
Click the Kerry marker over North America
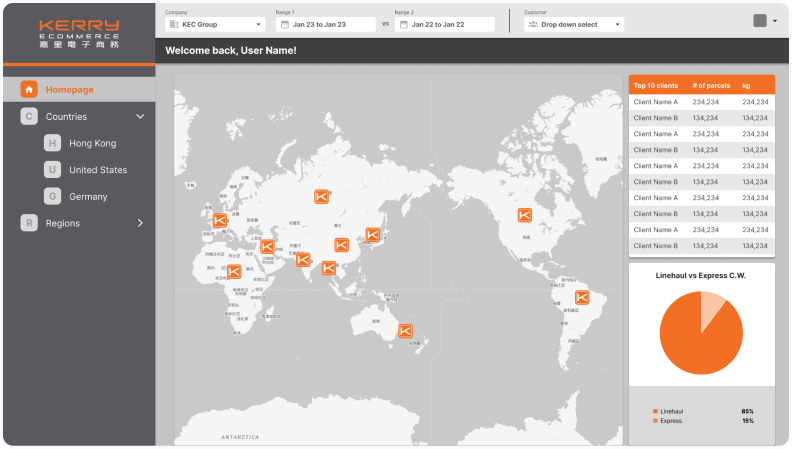(x=524, y=215)
